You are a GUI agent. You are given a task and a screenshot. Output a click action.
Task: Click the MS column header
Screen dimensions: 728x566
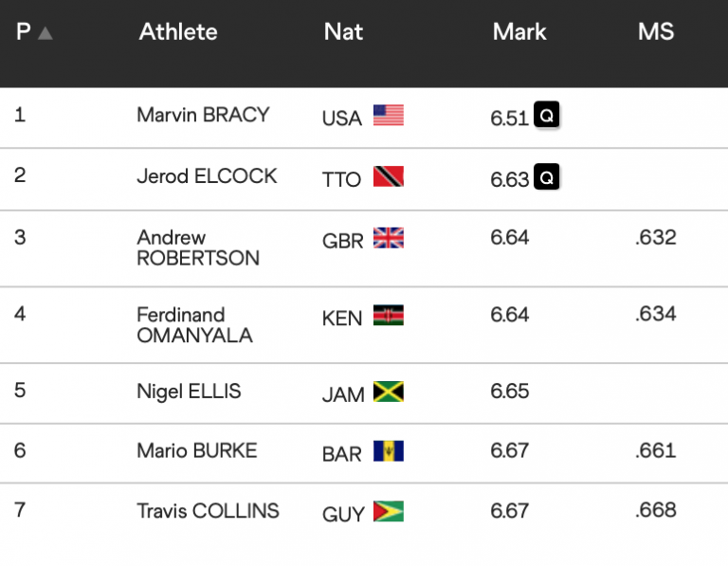coord(656,32)
